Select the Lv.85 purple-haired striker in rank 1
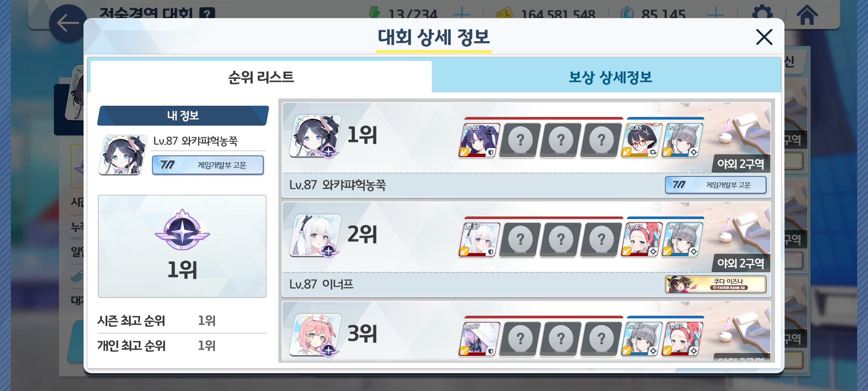This screenshot has height=391, width=868. point(479,140)
